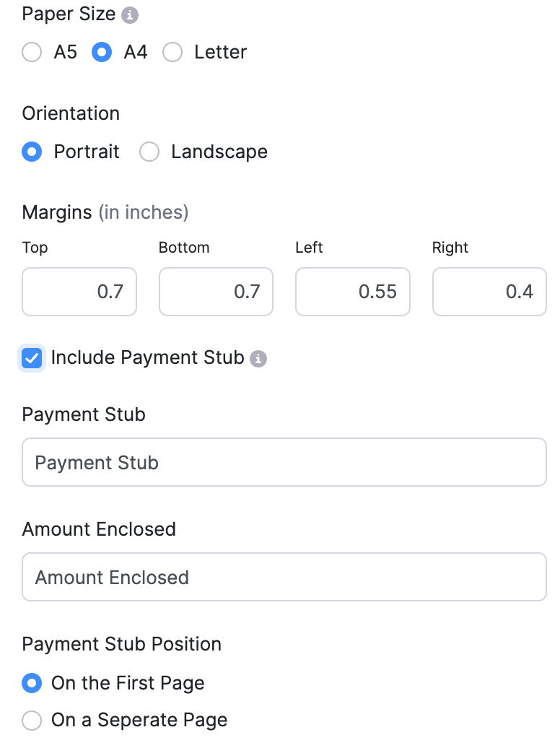This screenshot has width=560, height=748.
Task: Click the On a Seperate Page label
Action: (139, 720)
